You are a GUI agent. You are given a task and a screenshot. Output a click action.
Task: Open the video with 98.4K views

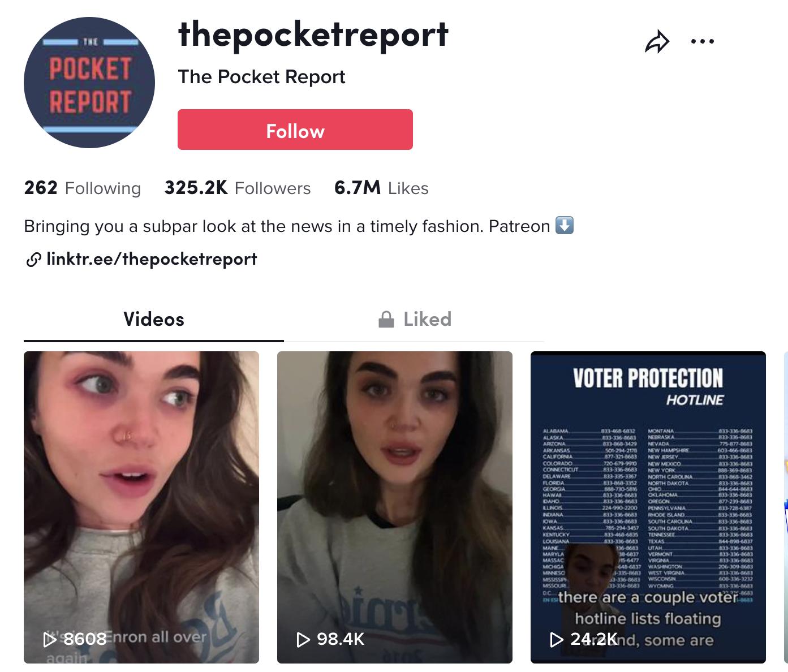pos(395,507)
